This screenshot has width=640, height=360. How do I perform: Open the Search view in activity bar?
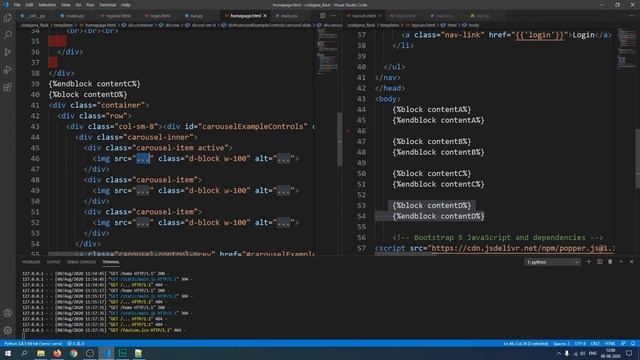tap(8, 35)
